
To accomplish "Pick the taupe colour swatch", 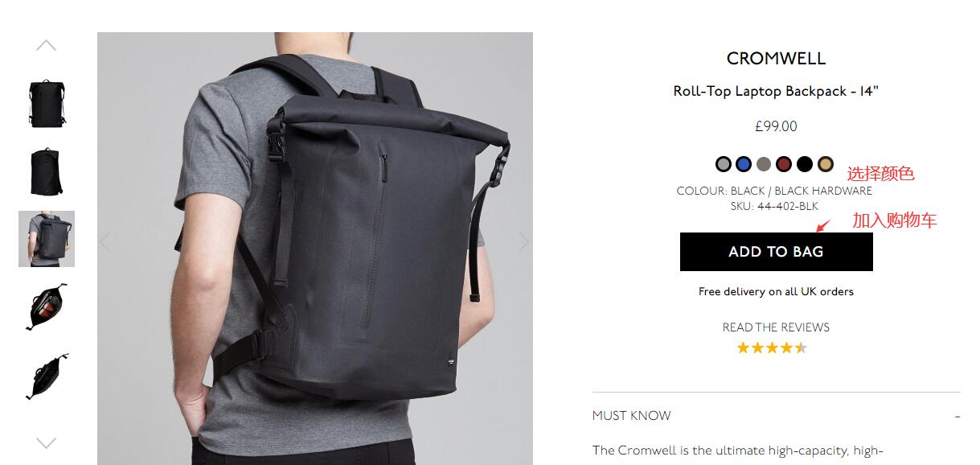I will [x=764, y=164].
